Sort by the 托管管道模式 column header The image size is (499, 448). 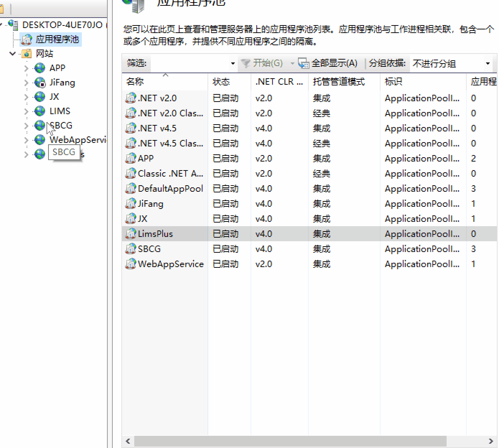(x=339, y=82)
